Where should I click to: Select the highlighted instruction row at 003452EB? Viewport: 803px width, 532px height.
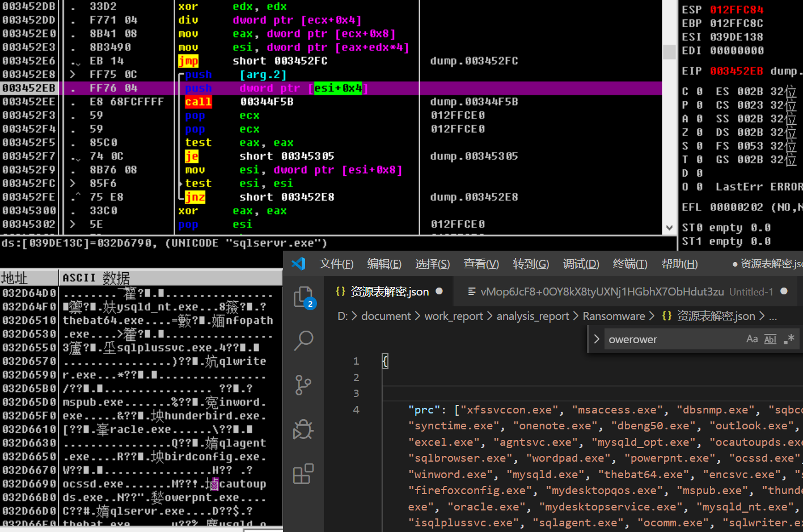tap(331, 88)
